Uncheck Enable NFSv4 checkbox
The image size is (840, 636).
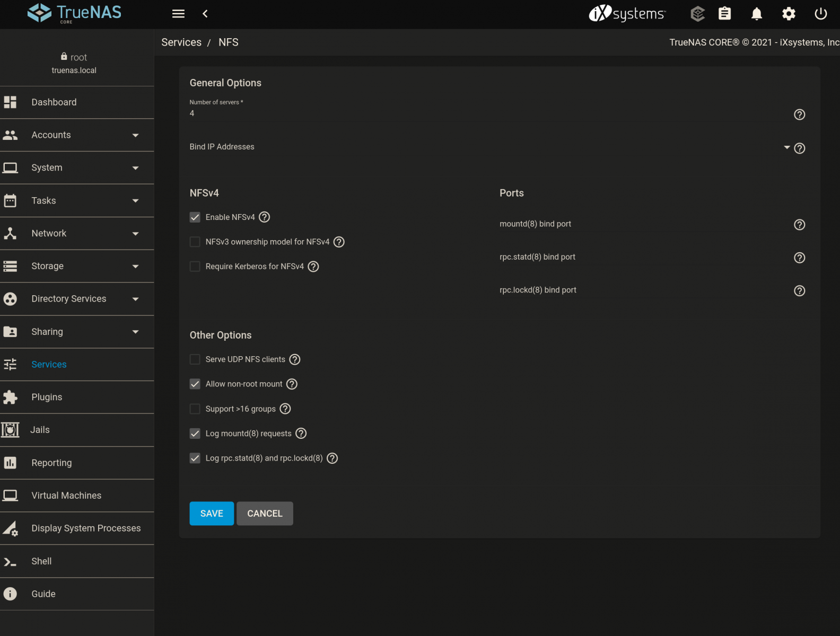(x=195, y=217)
